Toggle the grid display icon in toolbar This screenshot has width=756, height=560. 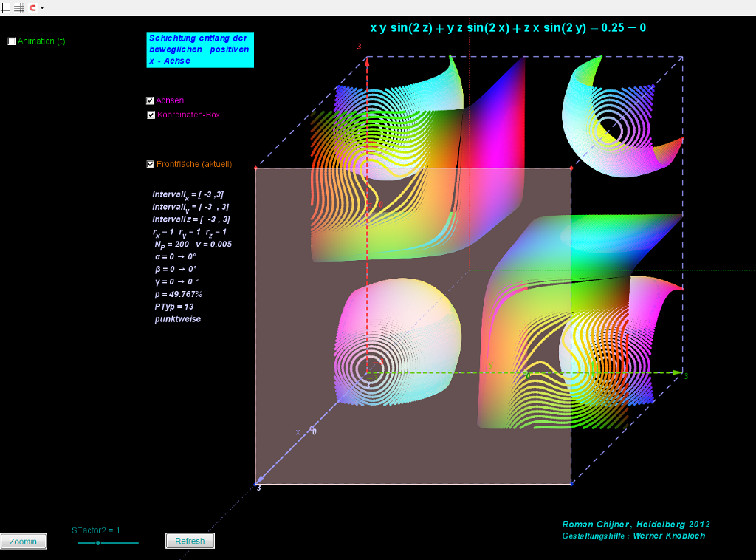(19, 7)
